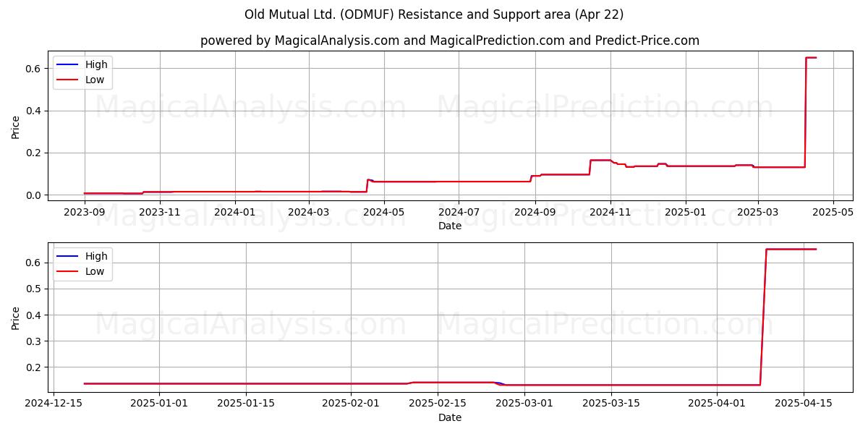The height and width of the screenshot is (434, 868).
Task: Click the top chart's 'Date' axis label
Action: click(x=450, y=226)
